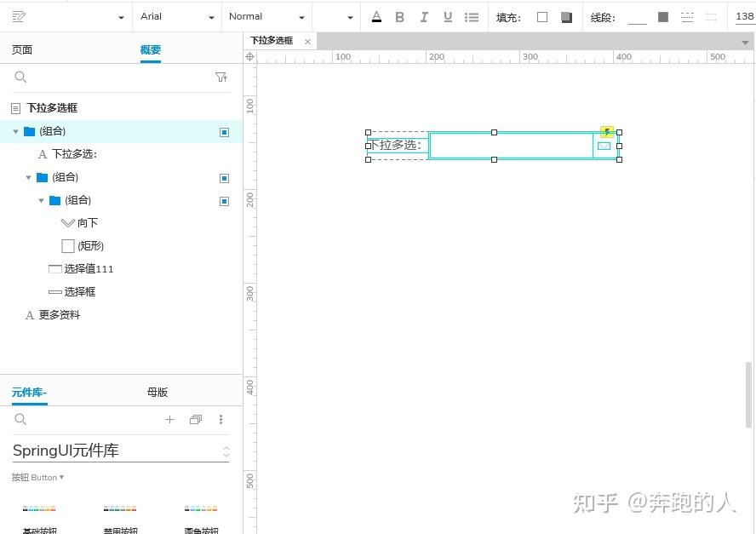Close the 下拉多选框 canvas tab
Image resolution: width=756 pixels, height=534 pixels.
(307, 42)
